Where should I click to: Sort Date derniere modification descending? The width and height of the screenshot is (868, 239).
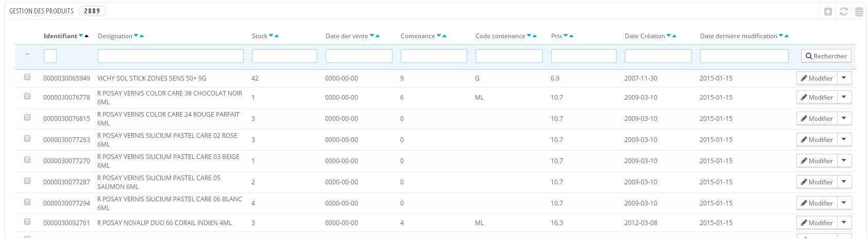tap(781, 36)
